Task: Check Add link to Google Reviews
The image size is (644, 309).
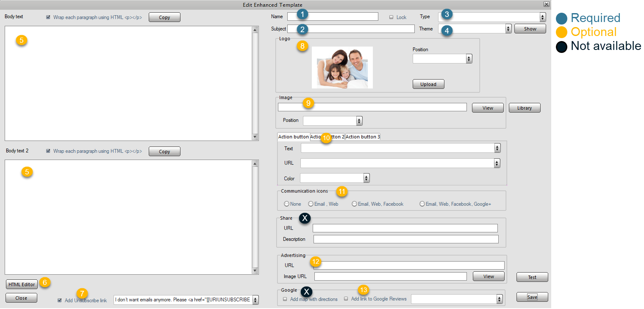Action: pos(346,298)
